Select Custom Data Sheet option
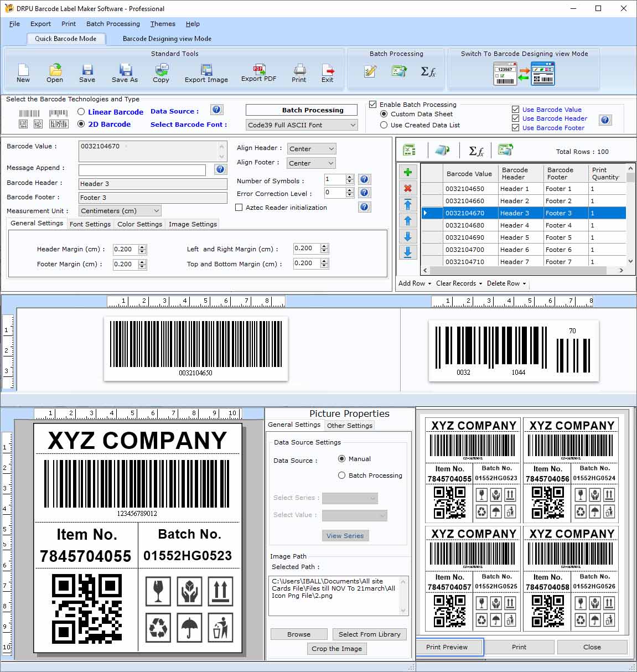Viewport: 637px width, 672px height. click(x=384, y=113)
